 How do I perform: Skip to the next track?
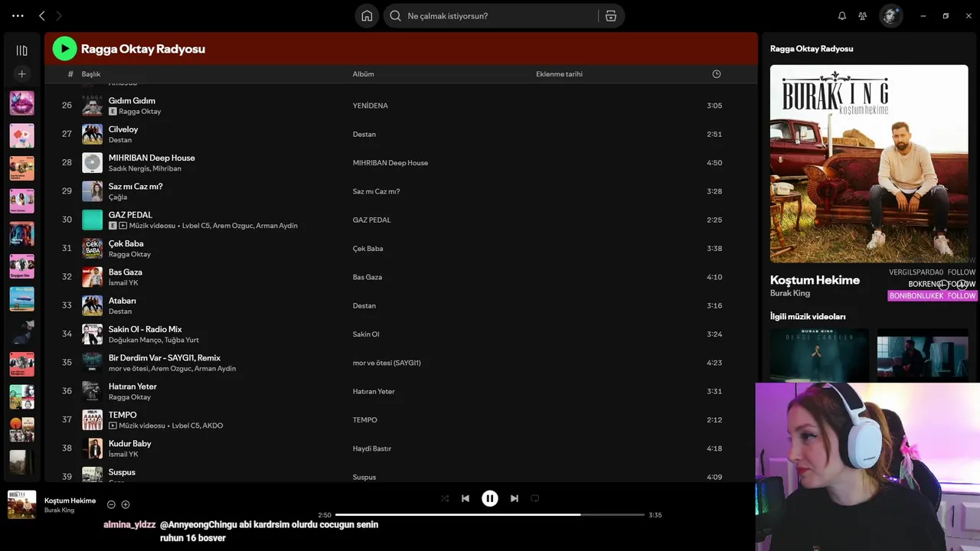(x=514, y=498)
